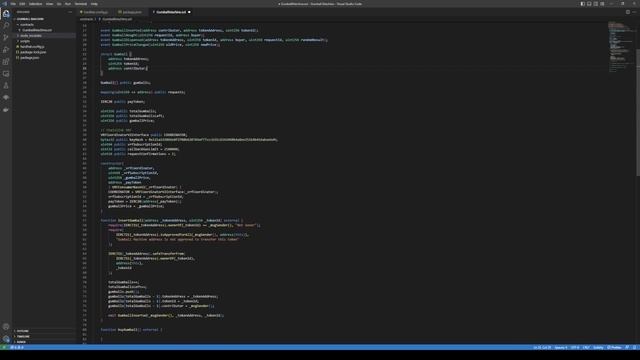Image resolution: width=640 pixels, height=360 pixels.
Task: Toggle secondary side bar layout icon
Action: coord(596,4)
